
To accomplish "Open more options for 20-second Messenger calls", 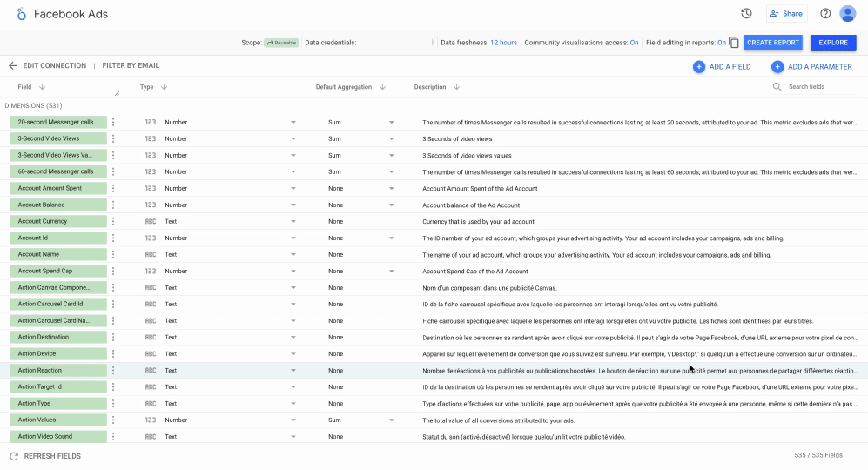I will click(x=113, y=122).
